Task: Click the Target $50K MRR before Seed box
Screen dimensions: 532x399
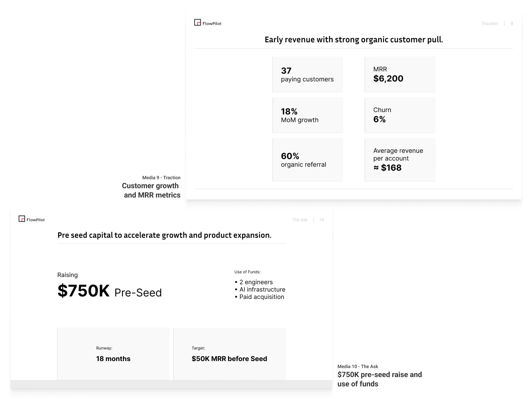Action: click(x=229, y=354)
